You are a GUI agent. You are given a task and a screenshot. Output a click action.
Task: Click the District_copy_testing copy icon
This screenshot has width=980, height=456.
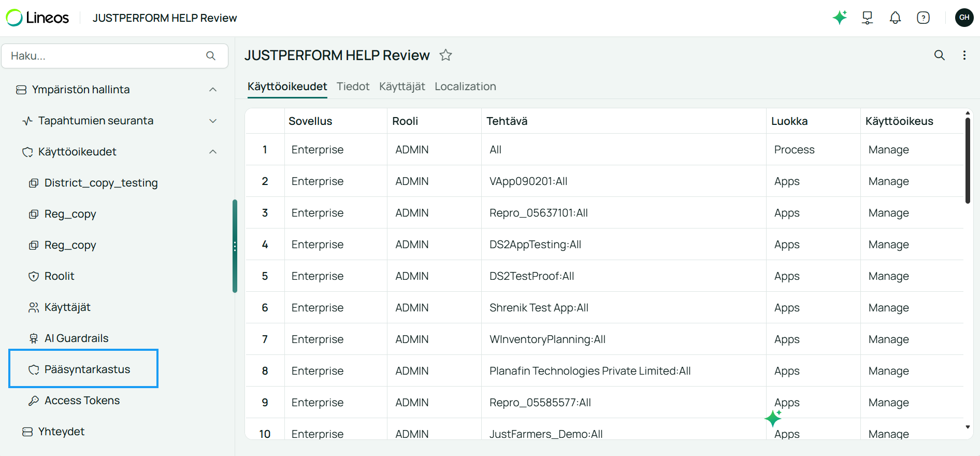click(x=34, y=183)
